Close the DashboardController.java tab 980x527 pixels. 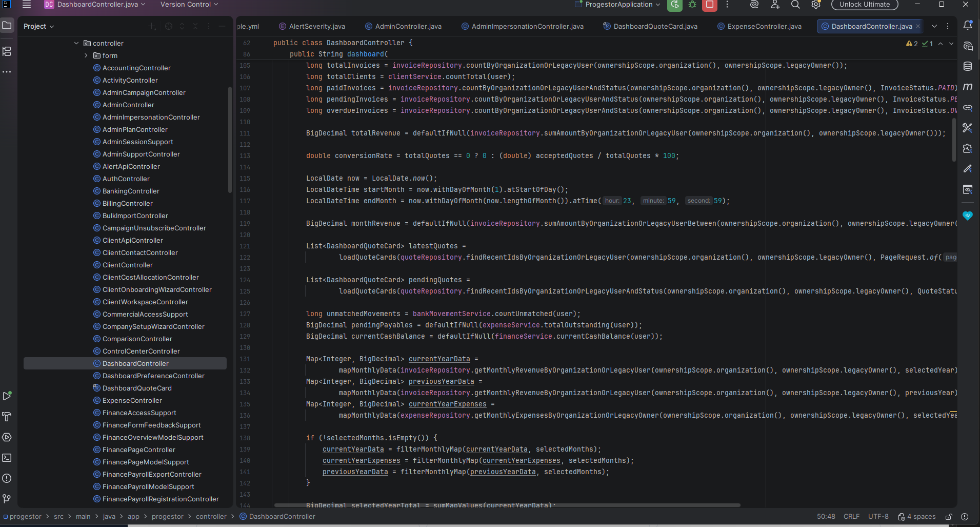tap(918, 26)
